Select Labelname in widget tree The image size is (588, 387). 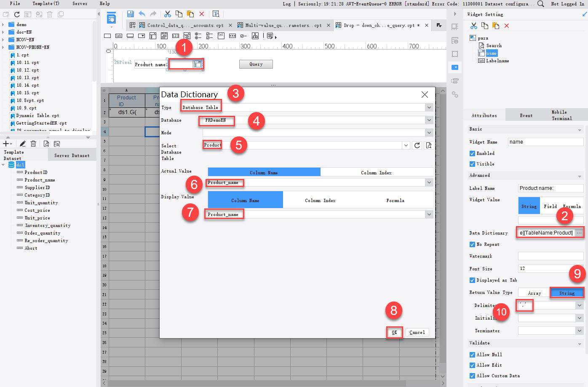[497, 61]
